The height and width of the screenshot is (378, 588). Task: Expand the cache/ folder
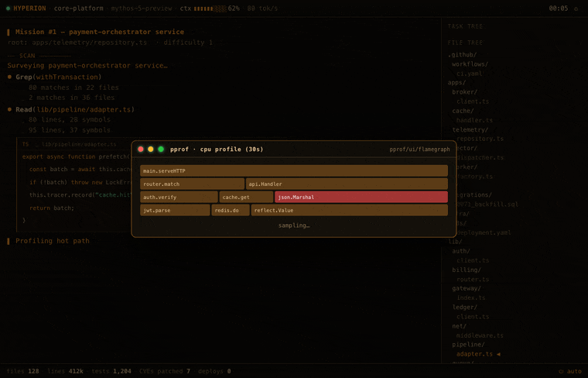463,111
